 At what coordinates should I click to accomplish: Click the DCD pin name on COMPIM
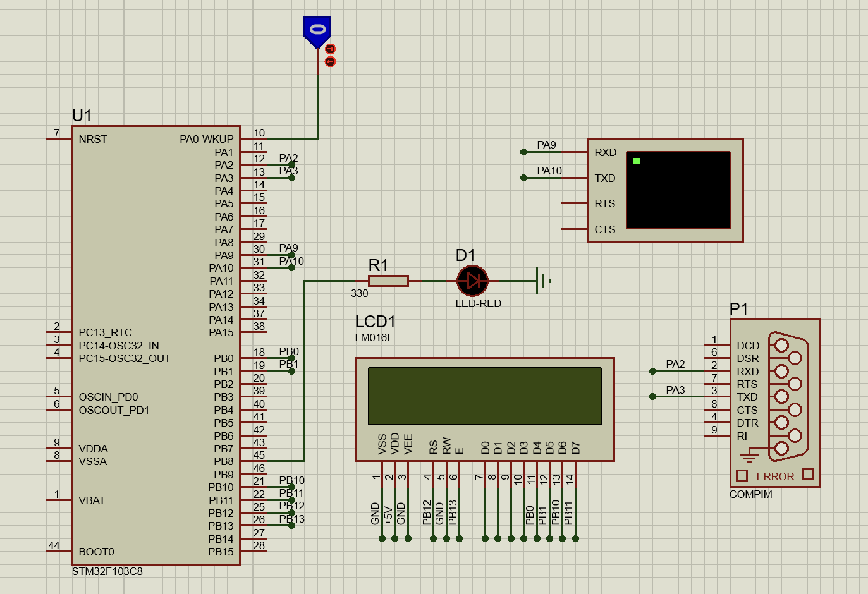[x=748, y=346]
